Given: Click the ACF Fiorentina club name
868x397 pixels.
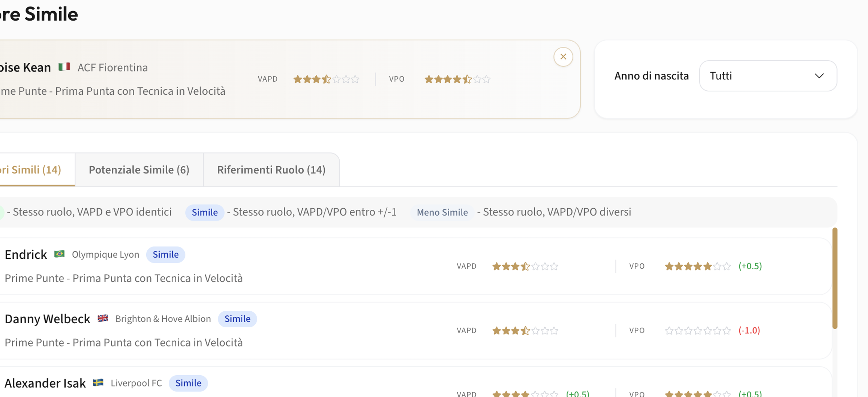Looking at the screenshot, I should (112, 68).
